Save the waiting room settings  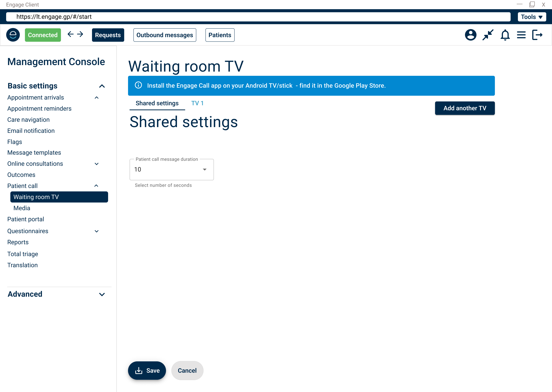147,370
